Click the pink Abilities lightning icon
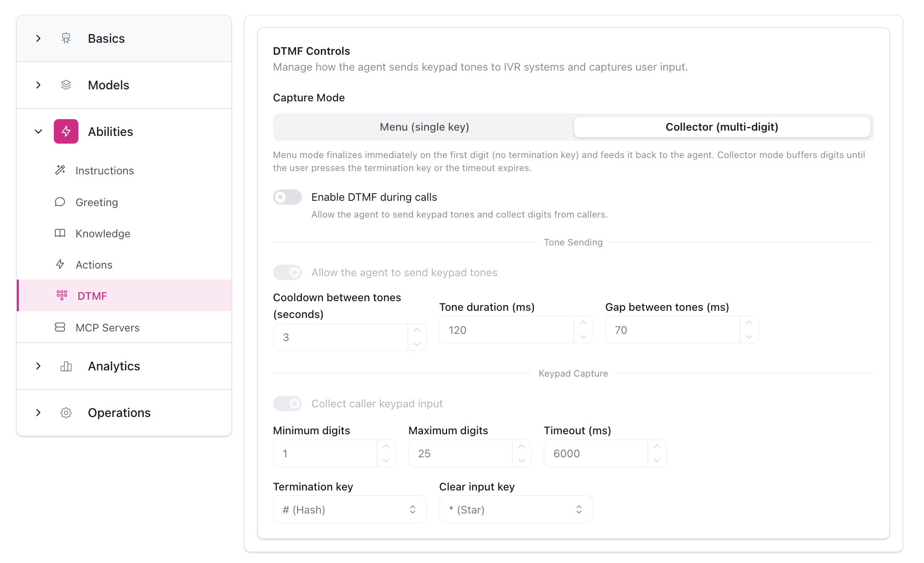Image resolution: width=924 pixels, height=563 pixels. tap(66, 132)
